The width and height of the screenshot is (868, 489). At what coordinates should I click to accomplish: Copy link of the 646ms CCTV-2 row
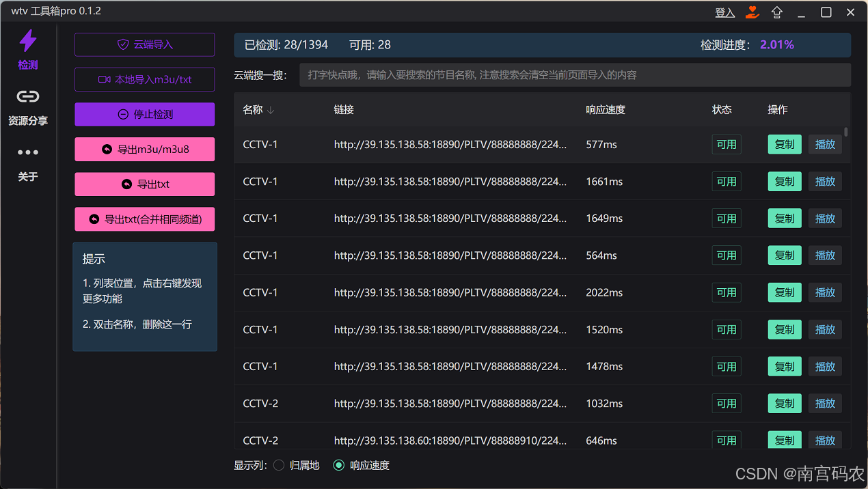pyautogui.click(x=785, y=440)
